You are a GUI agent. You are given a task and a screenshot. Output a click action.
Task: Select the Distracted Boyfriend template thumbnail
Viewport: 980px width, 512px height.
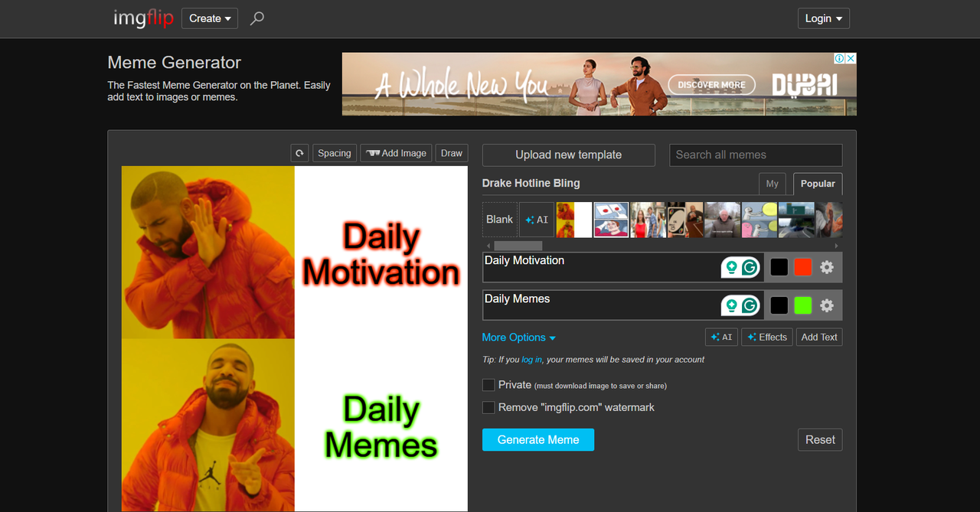[648, 220]
